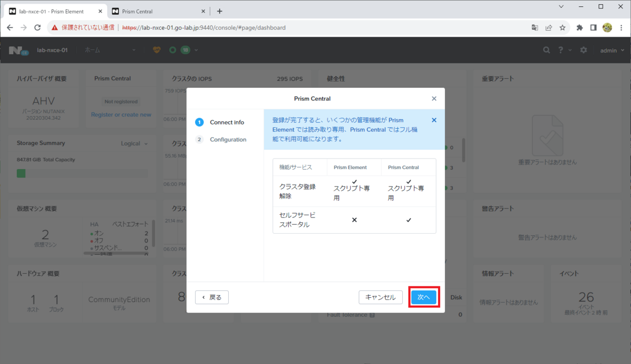Click the キャンセル button in the dialog
The image size is (631, 364).
point(381,297)
